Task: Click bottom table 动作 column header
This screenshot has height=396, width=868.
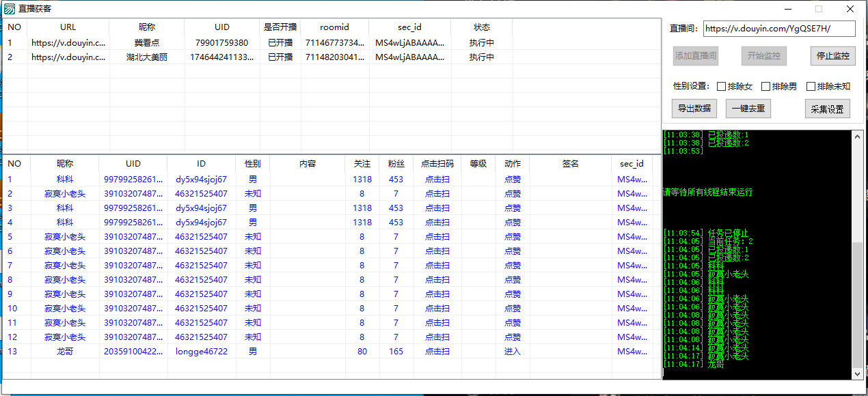Action: click(513, 164)
